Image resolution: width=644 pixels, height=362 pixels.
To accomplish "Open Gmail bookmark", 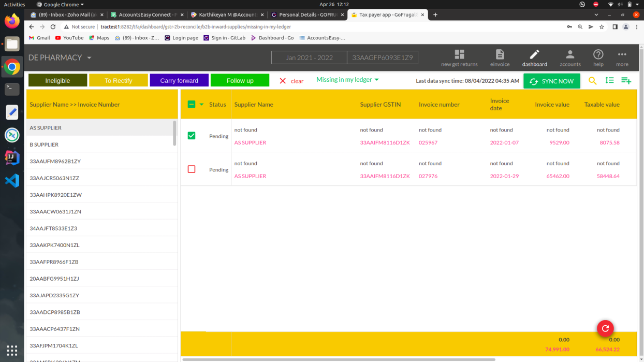I will pyautogui.click(x=40, y=38).
